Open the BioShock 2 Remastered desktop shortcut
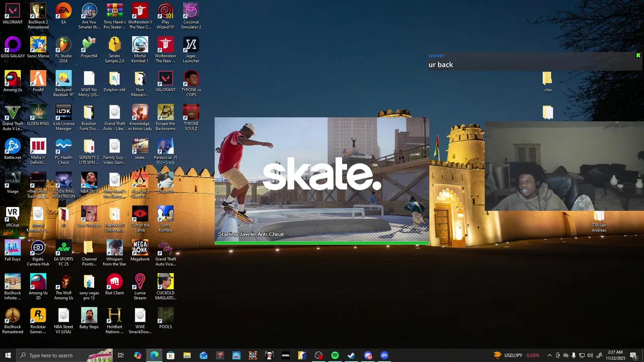 (x=38, y=16)
